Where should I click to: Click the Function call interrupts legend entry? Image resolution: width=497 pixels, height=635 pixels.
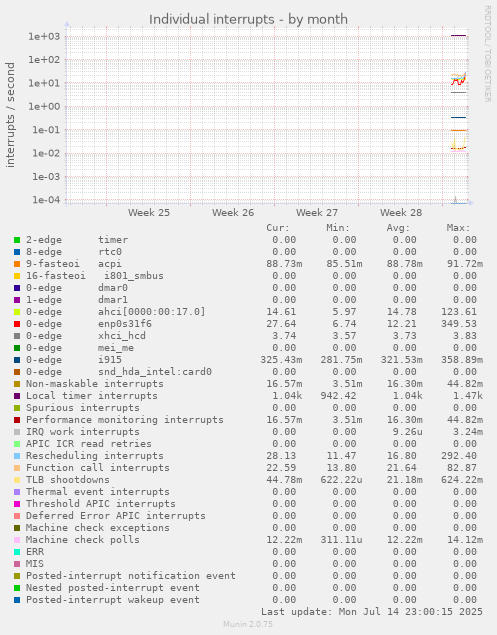98,468
